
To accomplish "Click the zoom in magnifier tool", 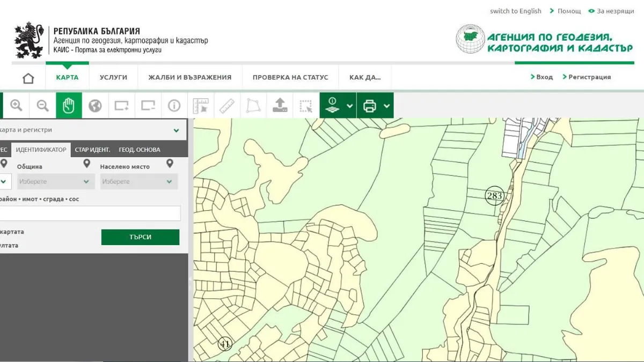I will (17, 106).
